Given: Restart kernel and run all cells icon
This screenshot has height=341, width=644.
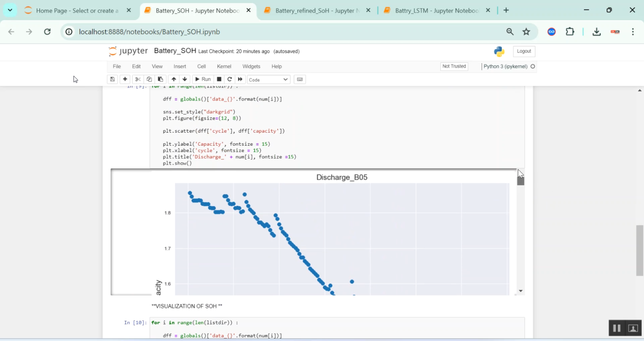Looking at the screenshot, I should click(240, 79).
